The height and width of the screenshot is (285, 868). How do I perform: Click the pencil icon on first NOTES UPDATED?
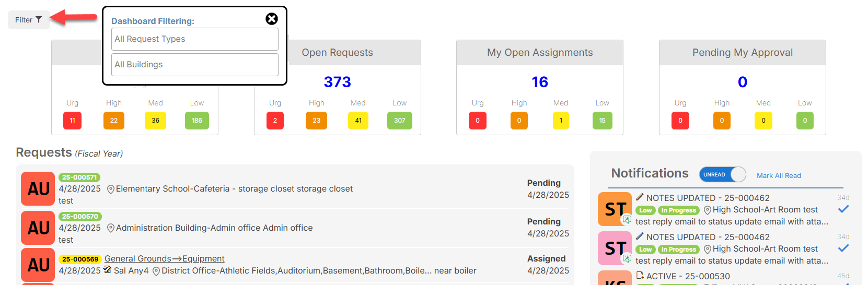640,197
